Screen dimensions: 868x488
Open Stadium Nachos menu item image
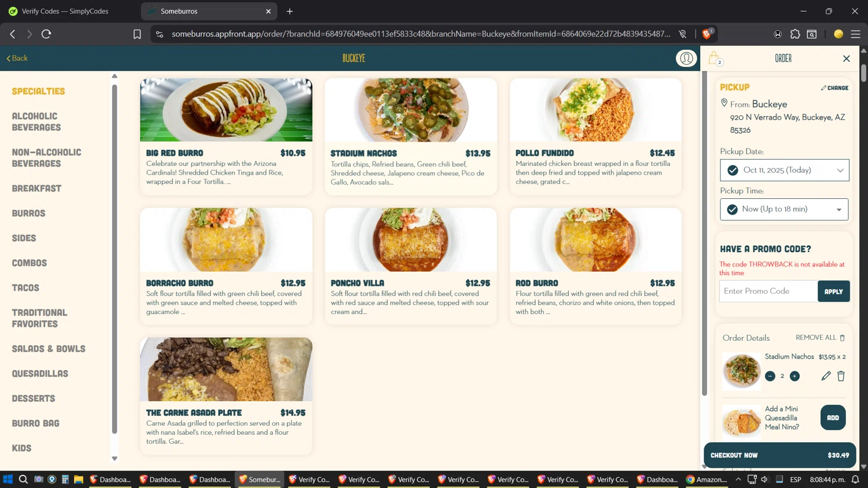point(410,110)
